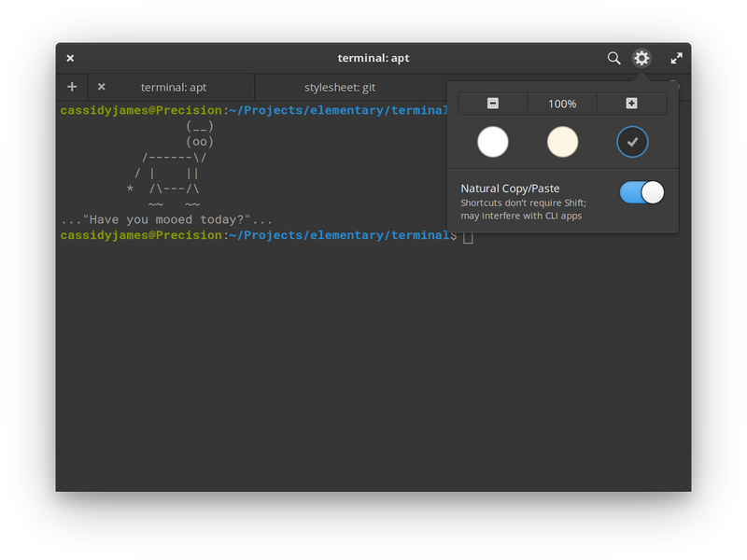Click the settings gear icon in the header
The height and width of the screenshot is (560, 747).
tap(641, 58)
